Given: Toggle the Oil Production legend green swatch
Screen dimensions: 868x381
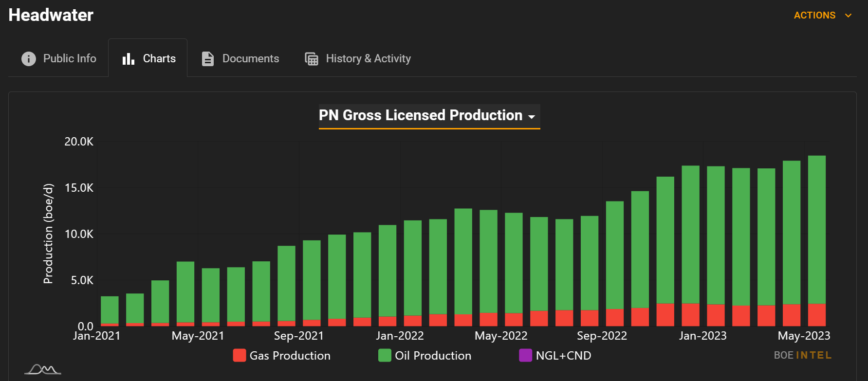Looking at the screenshot, I should (x=385, y=355).
